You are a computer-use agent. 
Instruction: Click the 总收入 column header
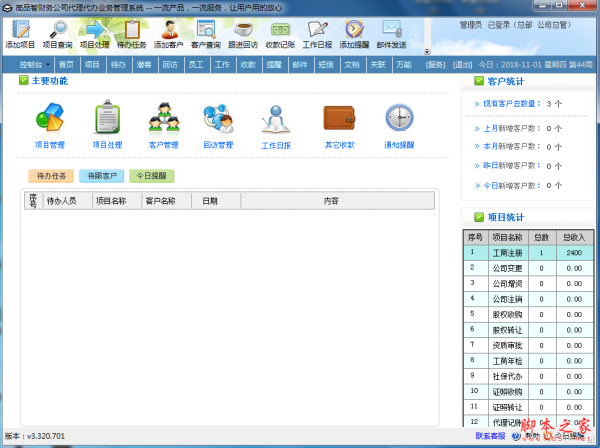pos(574,238)
